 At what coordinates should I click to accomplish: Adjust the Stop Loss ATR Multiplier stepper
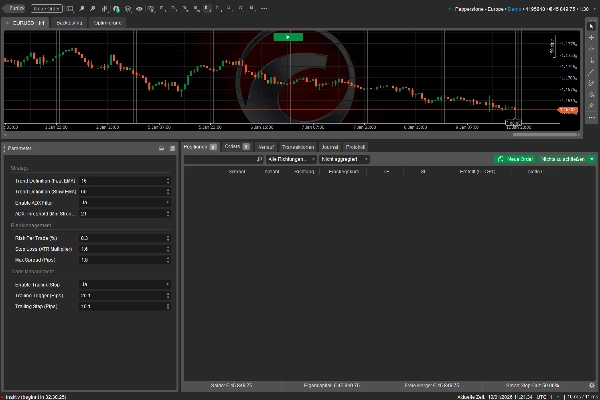tap(168, 249)
